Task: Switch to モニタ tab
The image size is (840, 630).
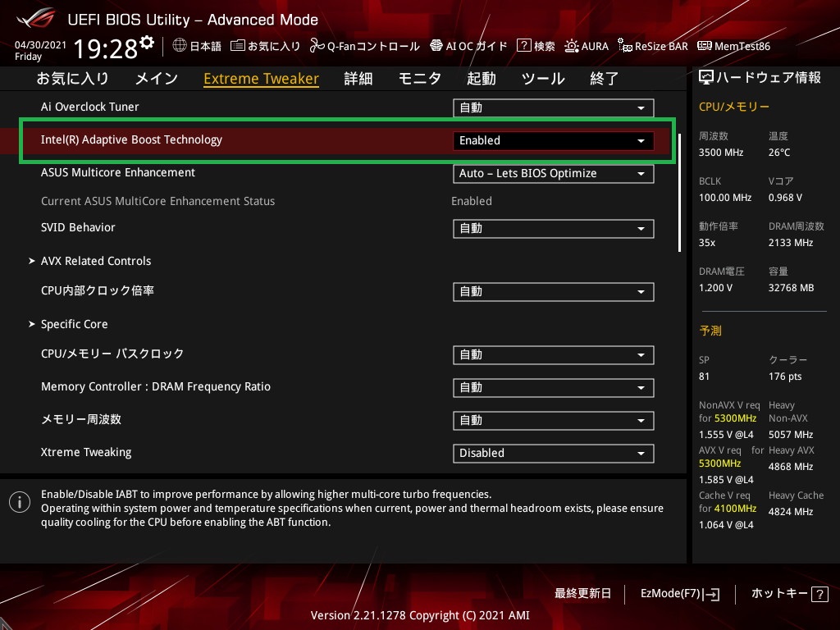Action: tap(419, 79)
